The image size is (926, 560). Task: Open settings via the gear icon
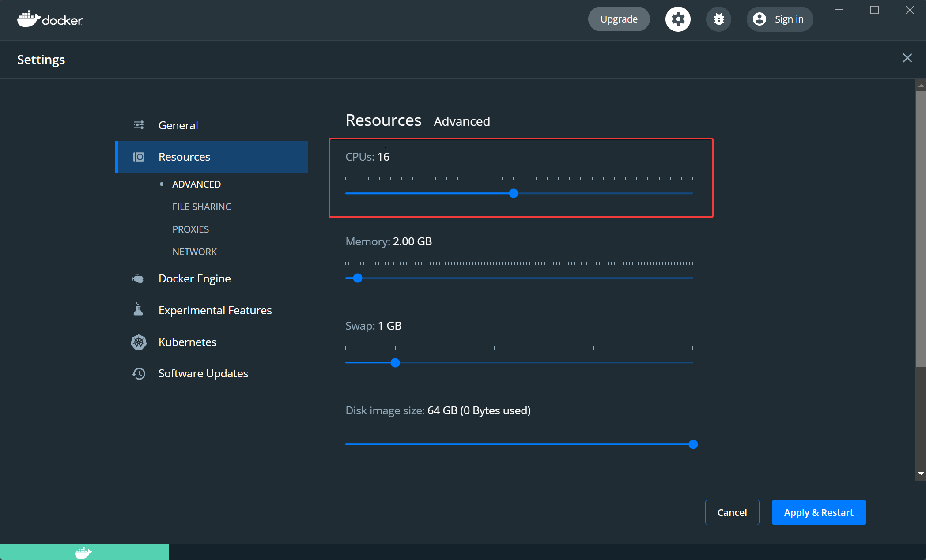pyautogui.click(x=678, y=19)
